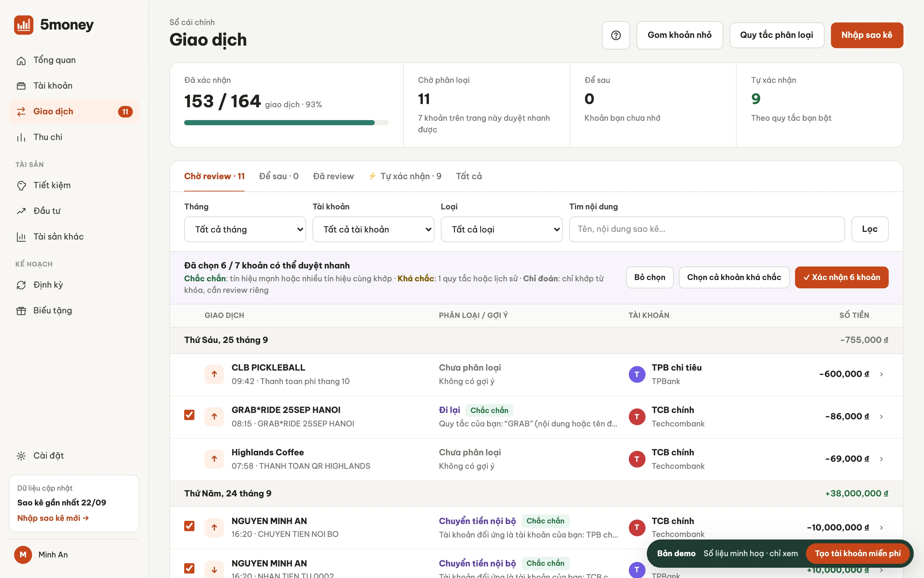Switch to Tất cả tab
Image resolution: width=924 pixels, height=578 pixels.
click(x=469, y=176)
